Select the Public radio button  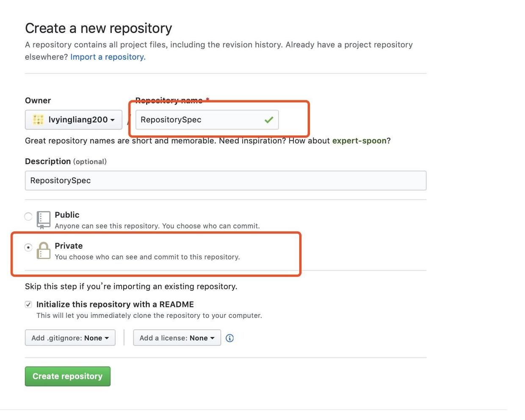(28, 216)
